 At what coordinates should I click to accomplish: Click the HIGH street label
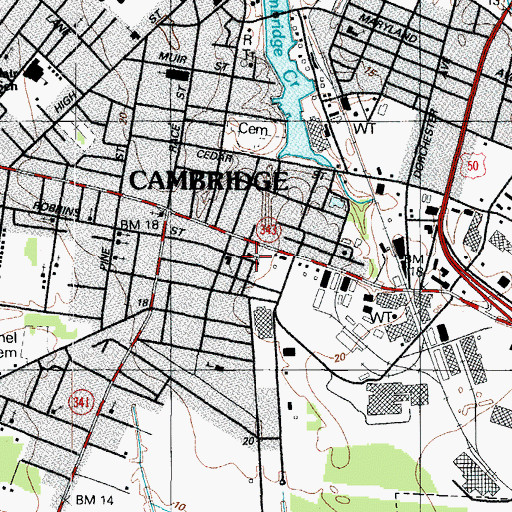65,102
